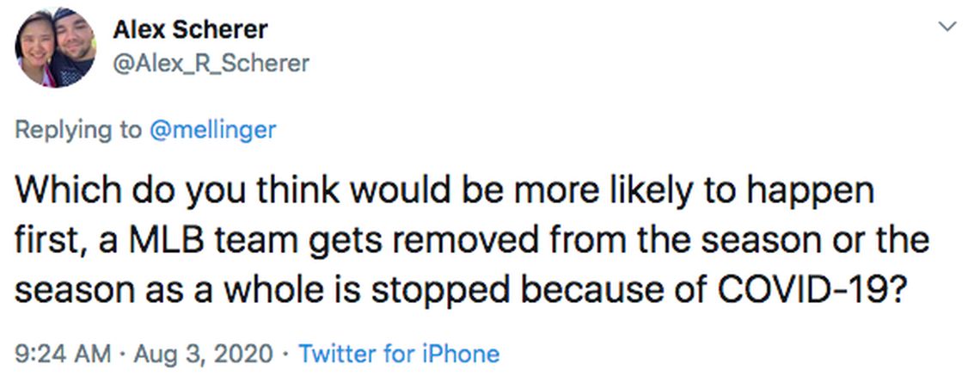Open the @mellinger profile link

[213, 129]
